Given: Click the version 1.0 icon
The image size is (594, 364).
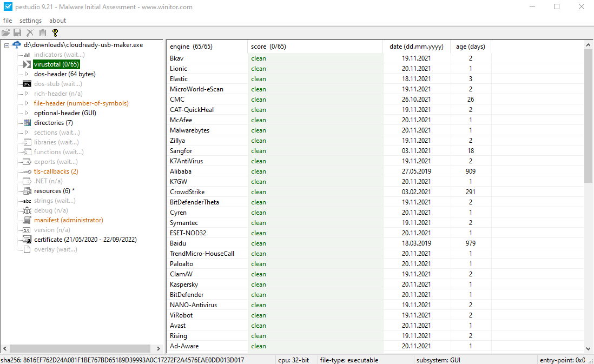Looking at the screenshot, I should coord(27,230).
